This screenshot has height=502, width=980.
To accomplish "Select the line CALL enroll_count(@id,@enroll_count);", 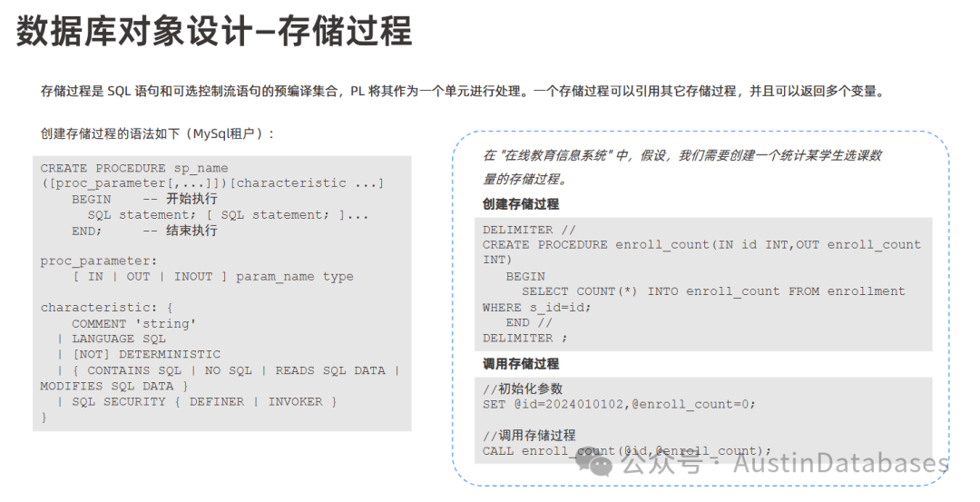I will point(627,451).
